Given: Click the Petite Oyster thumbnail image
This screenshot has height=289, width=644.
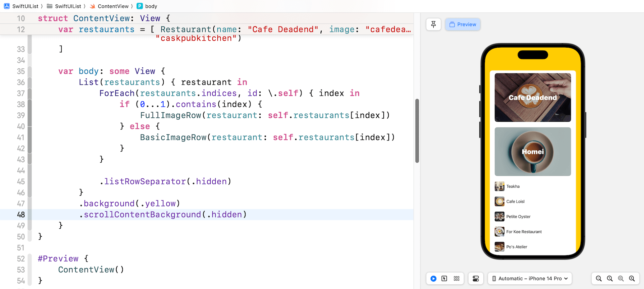Looking at the screenshot, I should click(x=499, y=217).
